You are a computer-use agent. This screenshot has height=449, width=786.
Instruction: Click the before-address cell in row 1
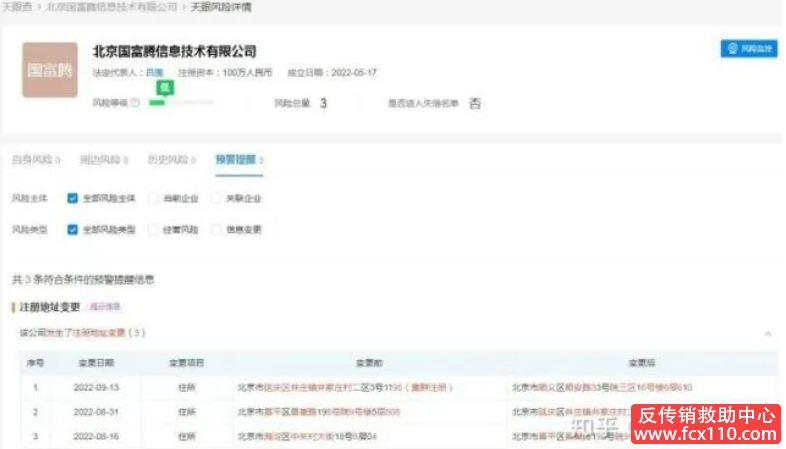pyautogui.click(x=345, y=387)
